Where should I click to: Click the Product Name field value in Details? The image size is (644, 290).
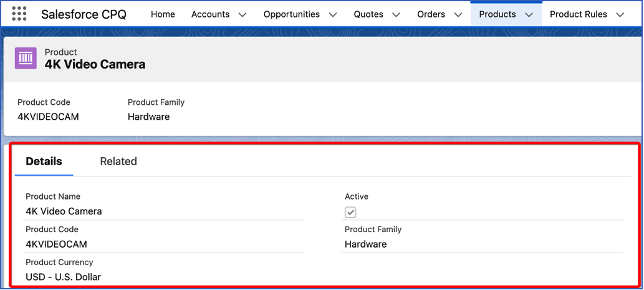pos(64,211)
